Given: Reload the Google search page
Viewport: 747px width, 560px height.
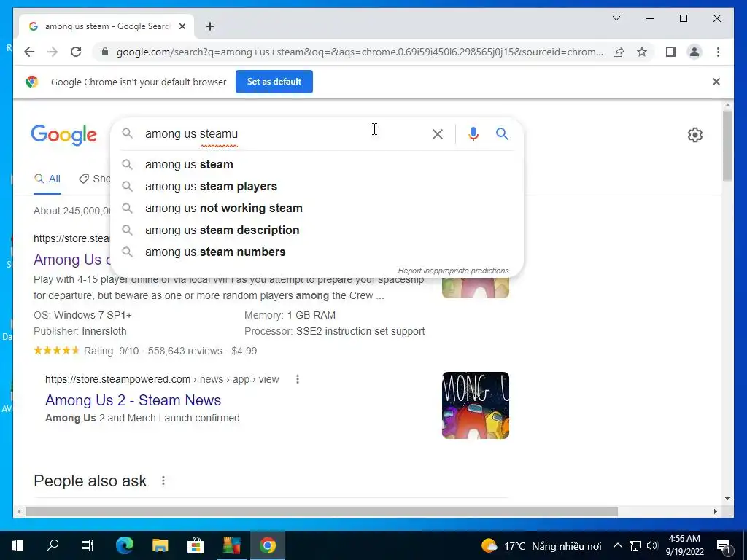Looking at the screenshot, I should pos(76,52).
